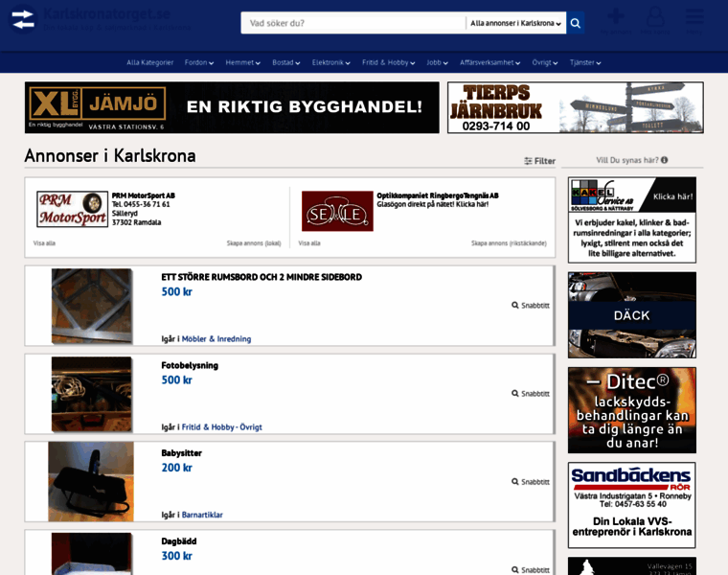Click the 200 kr price on Babysitter

[176, 468]
